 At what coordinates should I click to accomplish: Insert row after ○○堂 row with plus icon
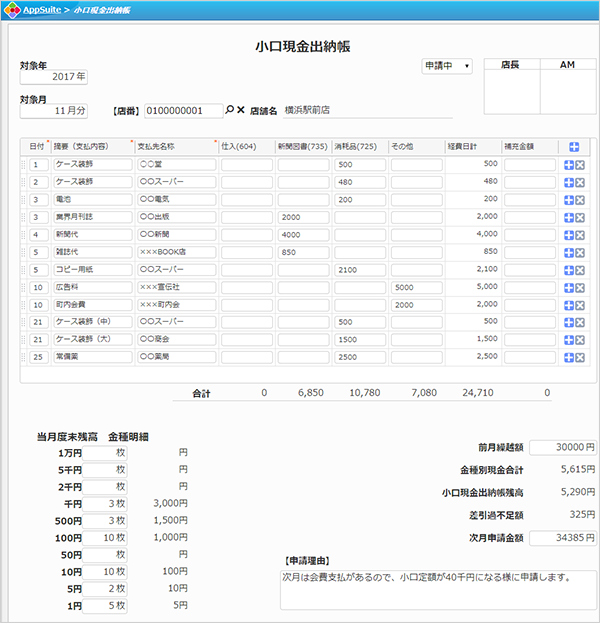(x=569, y=165)
